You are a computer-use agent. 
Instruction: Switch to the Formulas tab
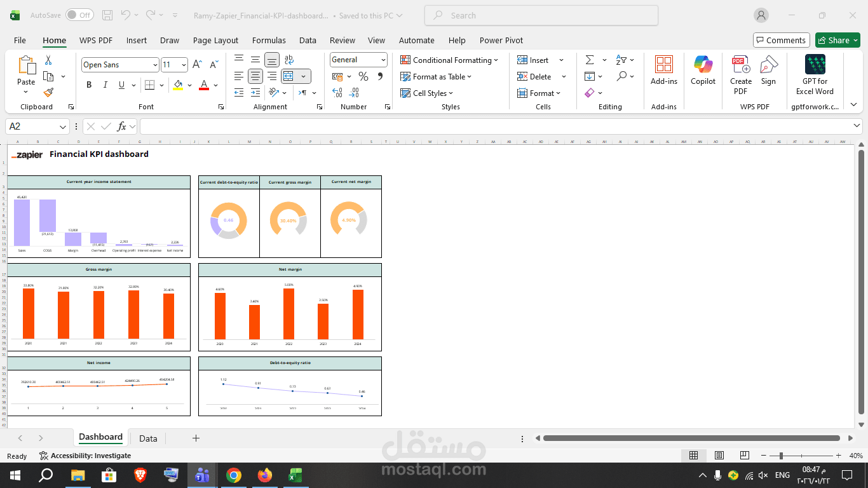click(x=269, y=40)
